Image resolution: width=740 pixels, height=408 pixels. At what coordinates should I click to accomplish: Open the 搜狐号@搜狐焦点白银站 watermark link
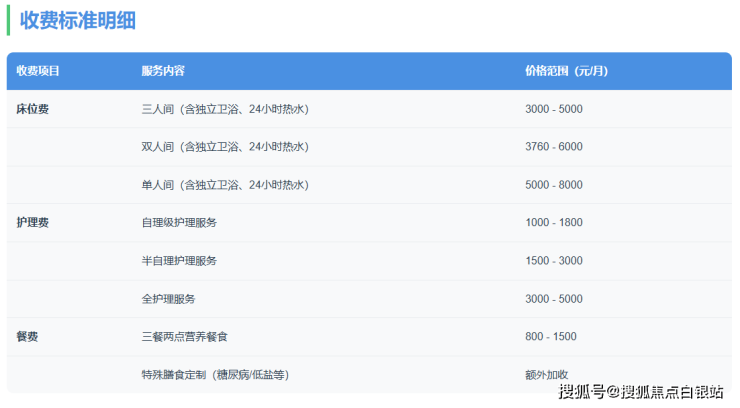tap(640, 391)
